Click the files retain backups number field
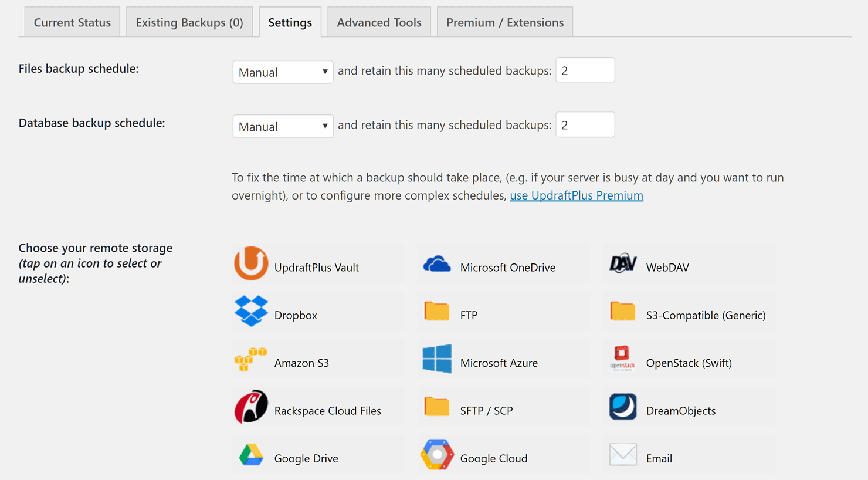Image resolution: width=868 pixels, height=480 pixels. [585, 70]
